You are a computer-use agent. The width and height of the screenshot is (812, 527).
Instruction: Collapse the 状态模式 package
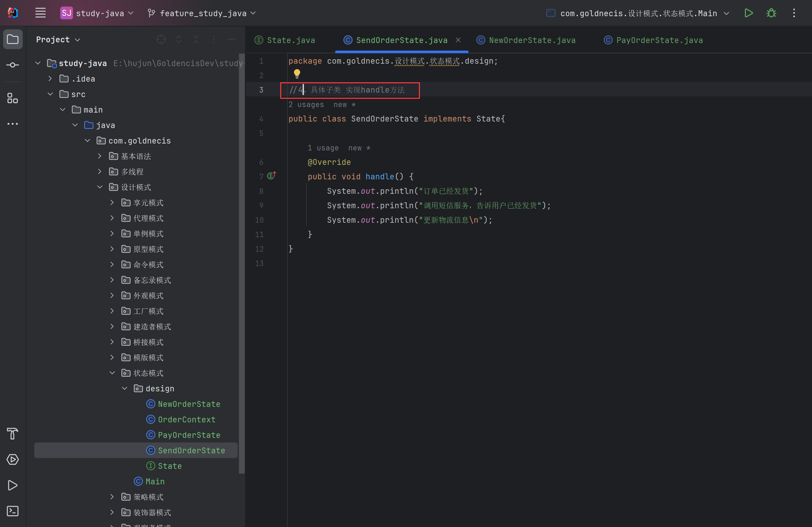click(112, 373)
